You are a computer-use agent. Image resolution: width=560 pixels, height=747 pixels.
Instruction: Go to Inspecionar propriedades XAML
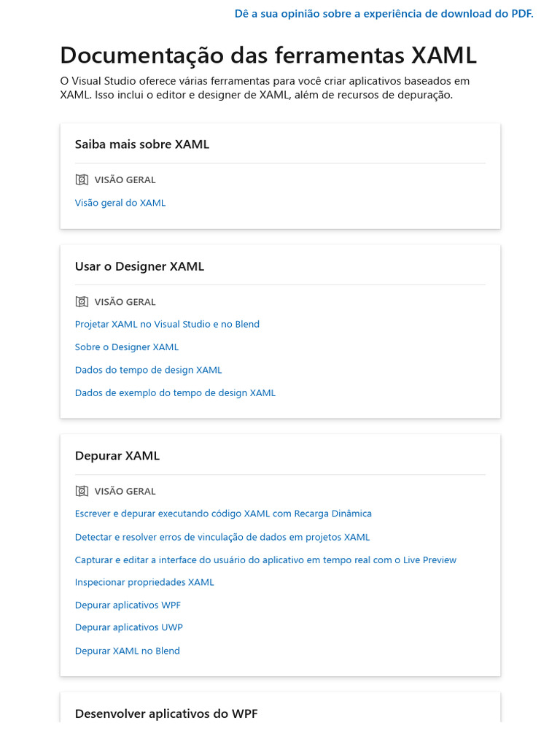pos(144,582)
